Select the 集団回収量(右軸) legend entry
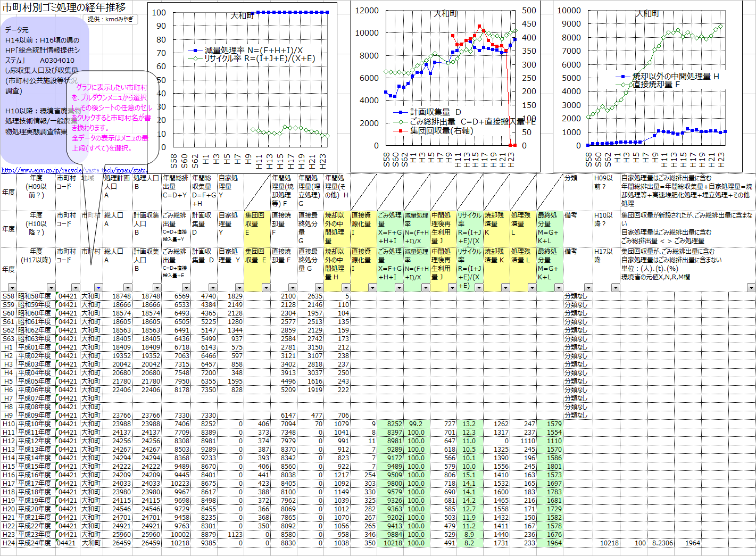 [433, 130]
